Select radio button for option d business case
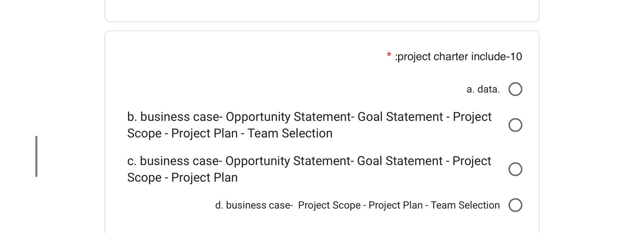The image size is (644, 233). (x=516, y=205)
